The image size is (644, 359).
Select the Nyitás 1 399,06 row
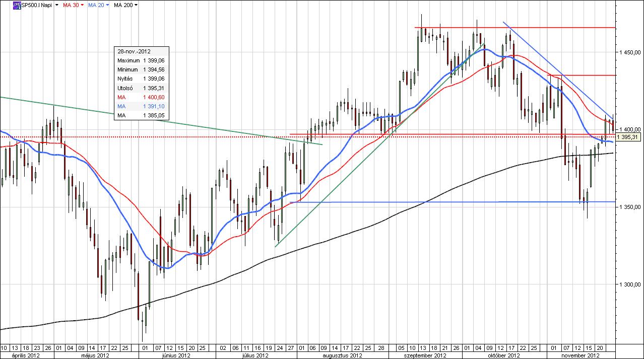tap(142, 79)
